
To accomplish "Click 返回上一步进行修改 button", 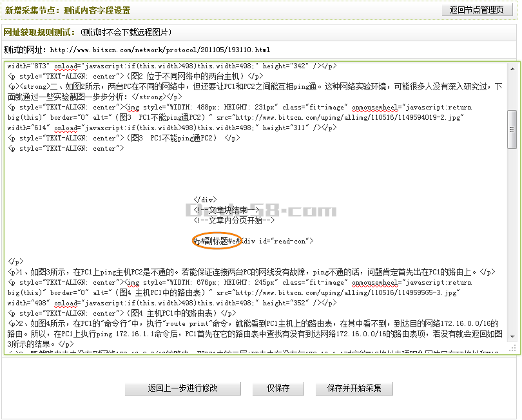I will click(183, 388).
